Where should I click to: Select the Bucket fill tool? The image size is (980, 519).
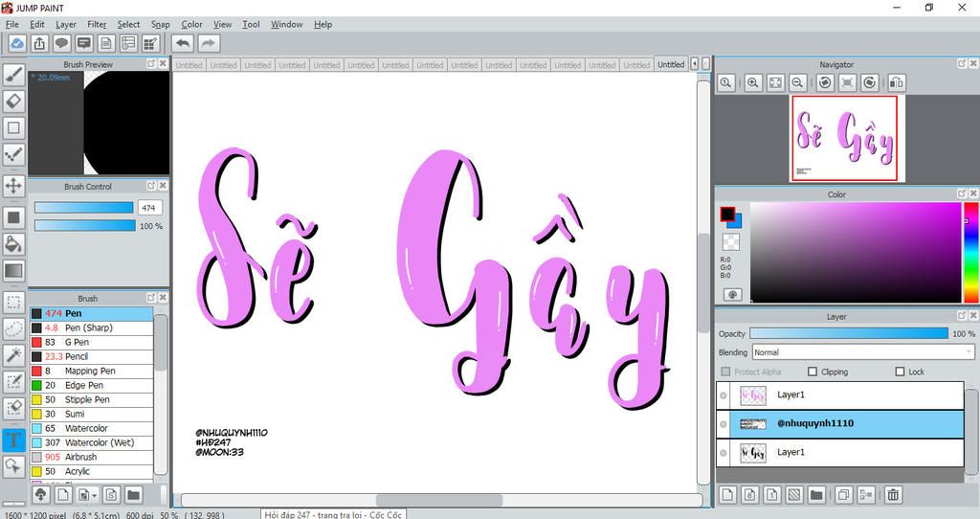click(13, 244)
